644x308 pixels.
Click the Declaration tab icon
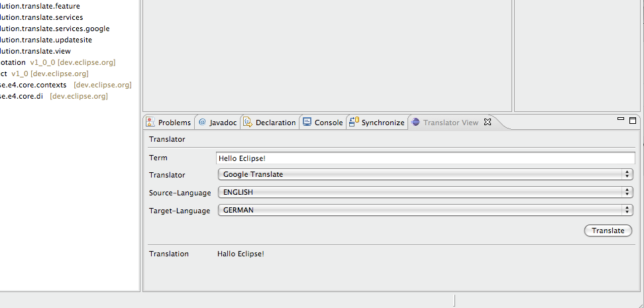click(248, 122)
